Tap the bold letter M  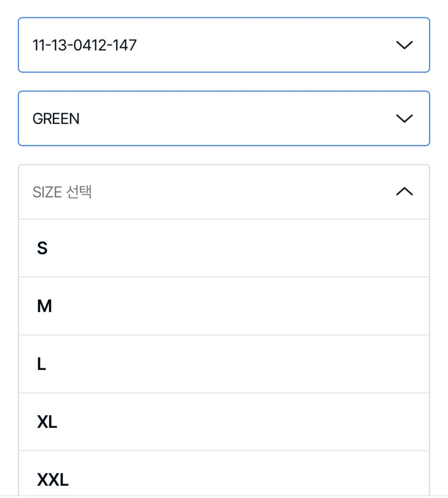[44, 306]
